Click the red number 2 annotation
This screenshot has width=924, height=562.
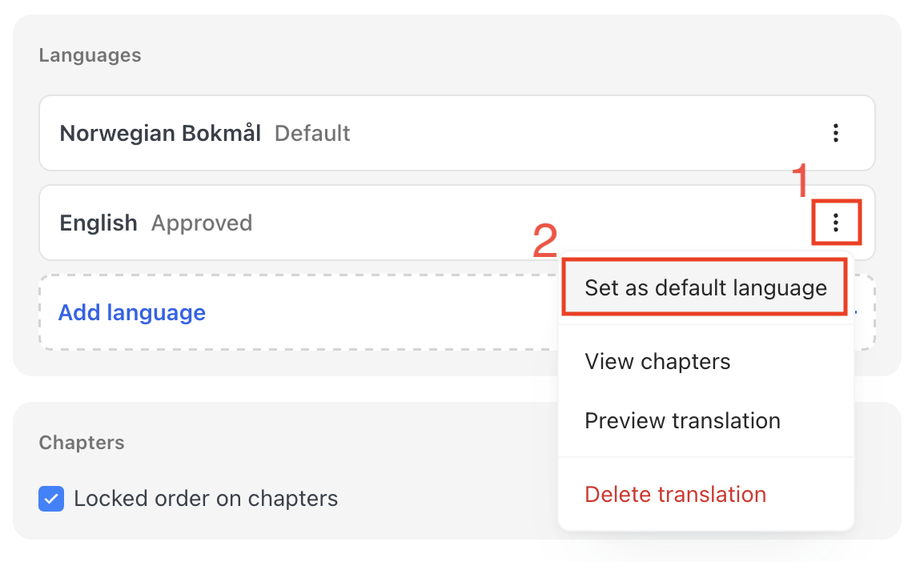545,240
